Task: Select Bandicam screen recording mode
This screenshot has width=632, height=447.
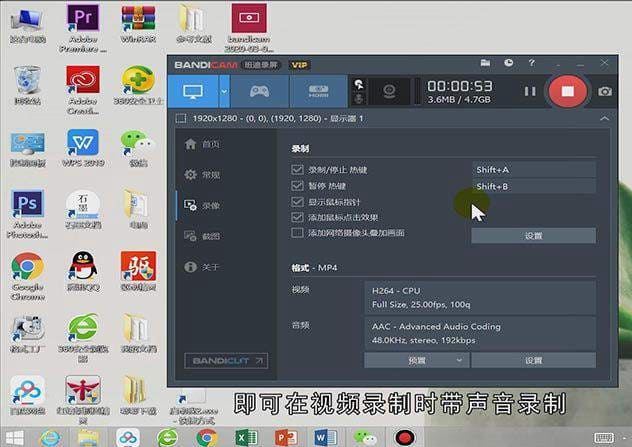Action: (x=193, y=91)
